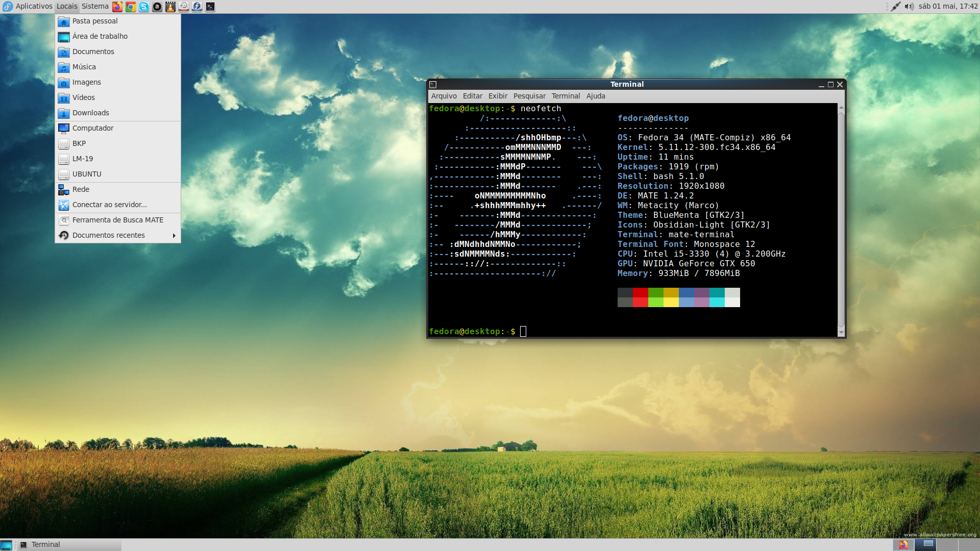Screen dimensions: 980x551
Task: Click 'Packages: 1919 (rpm)' line
Action: pos(668,167)
